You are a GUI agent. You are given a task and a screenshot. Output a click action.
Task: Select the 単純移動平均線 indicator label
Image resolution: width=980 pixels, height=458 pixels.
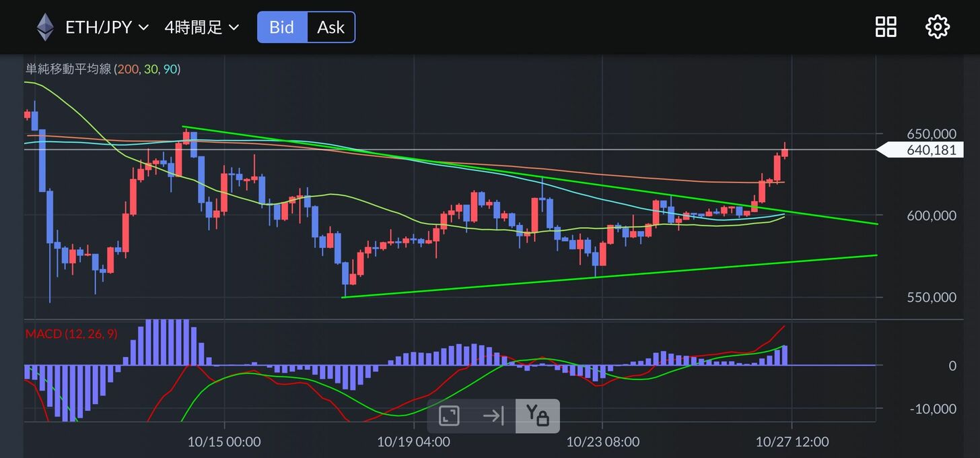(x=67, y=69)
